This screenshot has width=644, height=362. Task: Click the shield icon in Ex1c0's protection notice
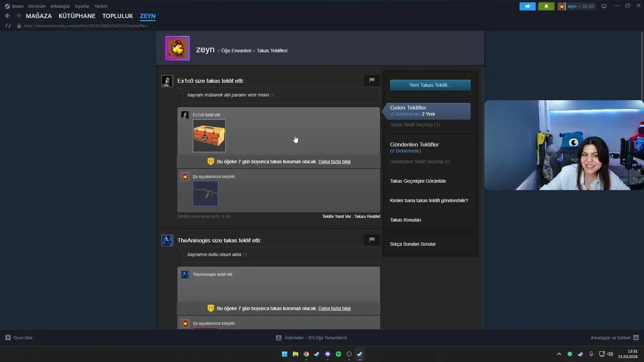pyautogui.click(x=211, y=161)
